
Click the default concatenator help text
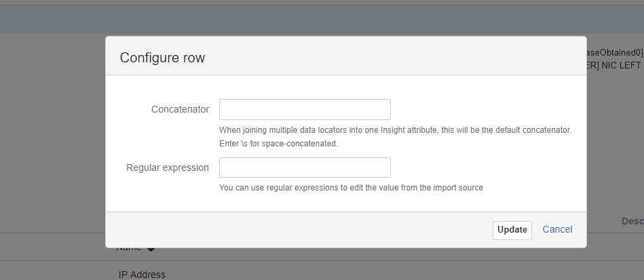point(395,130)
